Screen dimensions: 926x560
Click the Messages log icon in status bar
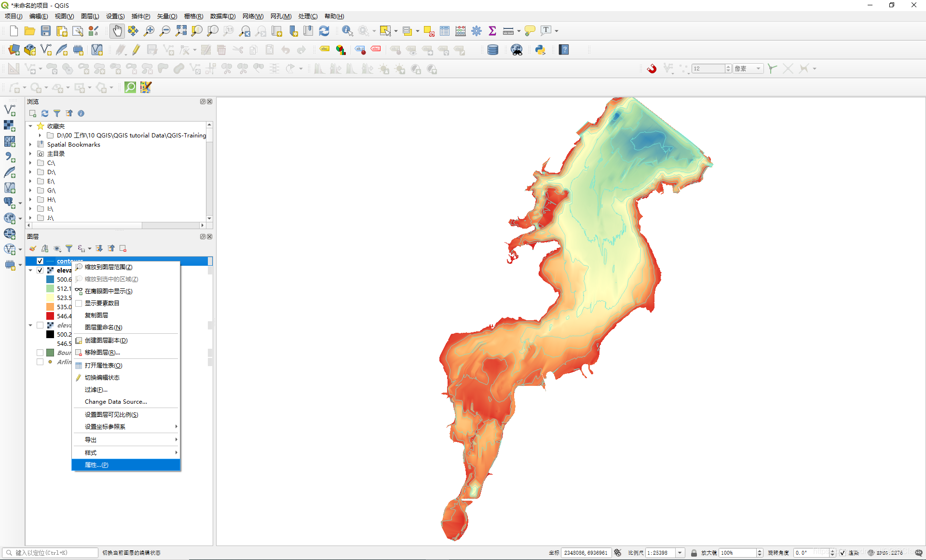coord(918,553)
